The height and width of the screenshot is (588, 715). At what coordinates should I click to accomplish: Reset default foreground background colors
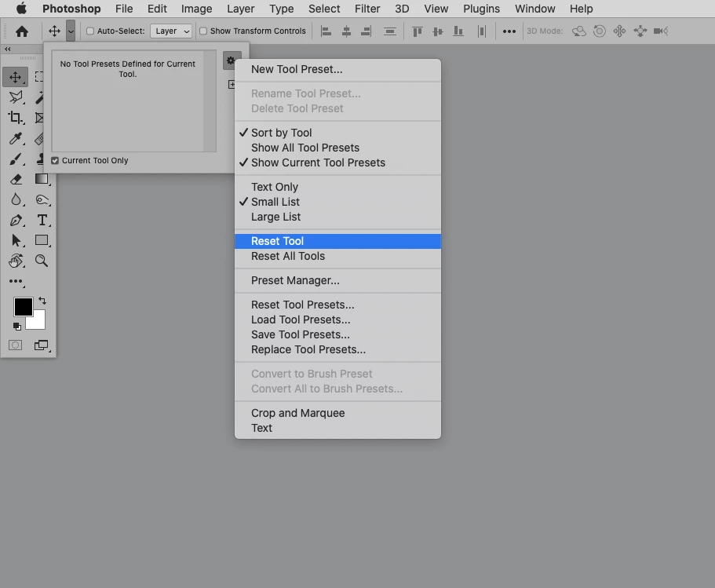click(x=16, y=326)
